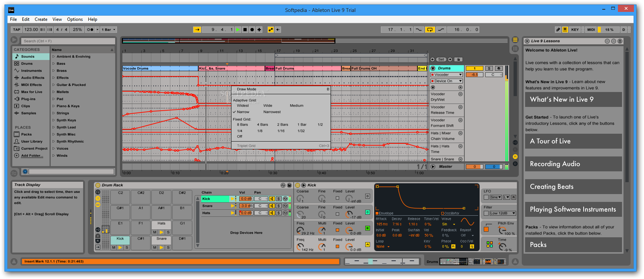
Task: Toggle the Drum Rack Input/Output section icon
Action: point(98,229)
